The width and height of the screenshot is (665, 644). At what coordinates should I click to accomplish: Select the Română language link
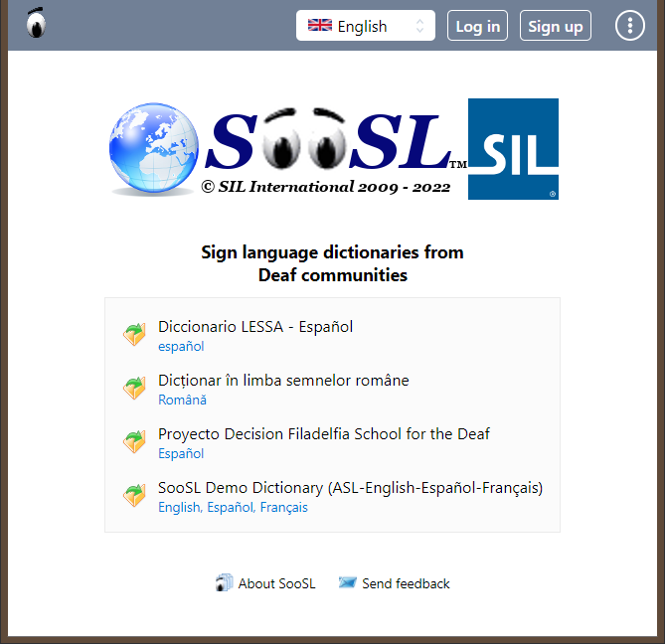pos(182,400)
